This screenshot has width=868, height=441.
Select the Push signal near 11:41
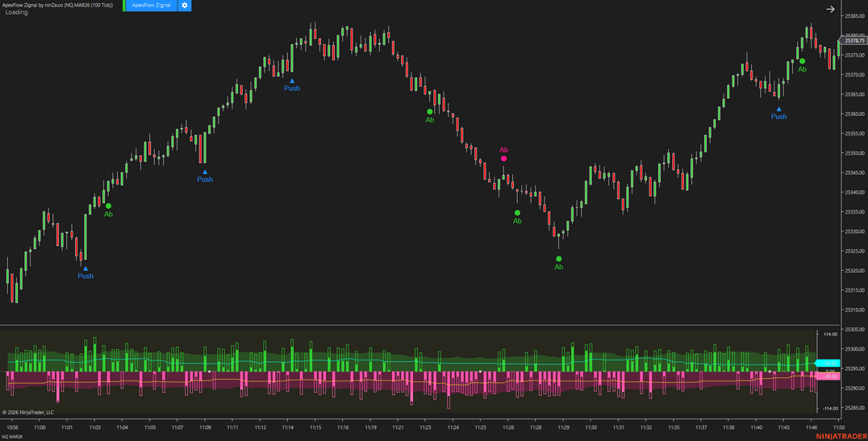coord(778,109)
